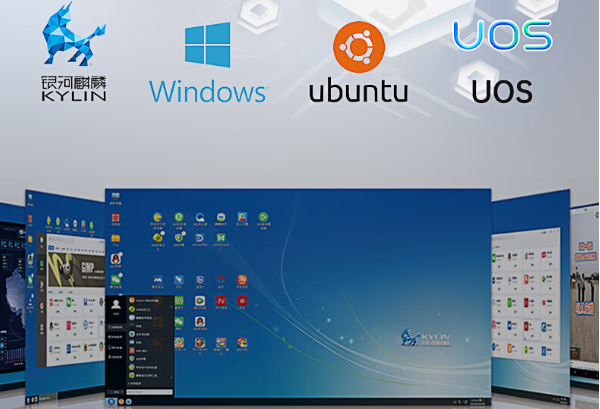Click the user avatar in start menu

116,302
